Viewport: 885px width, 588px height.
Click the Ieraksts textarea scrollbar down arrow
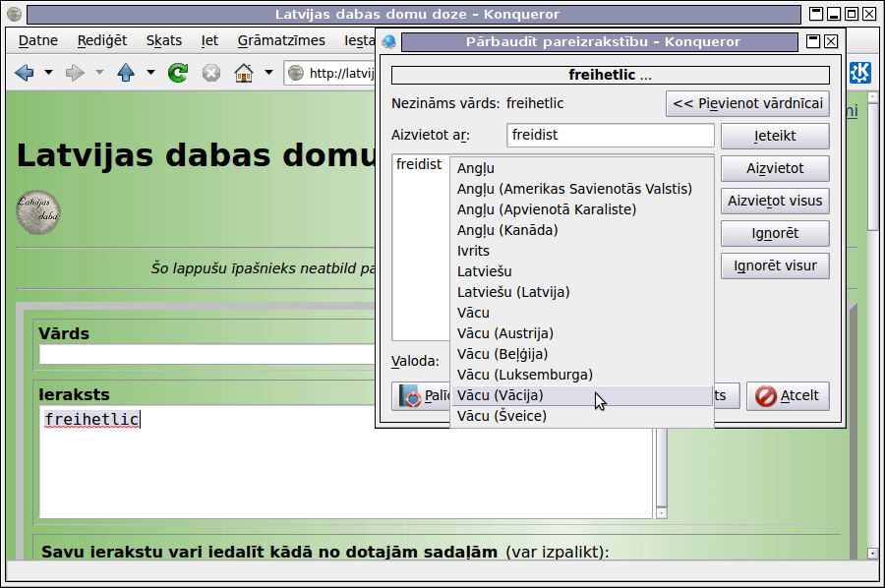pos(661,513)
